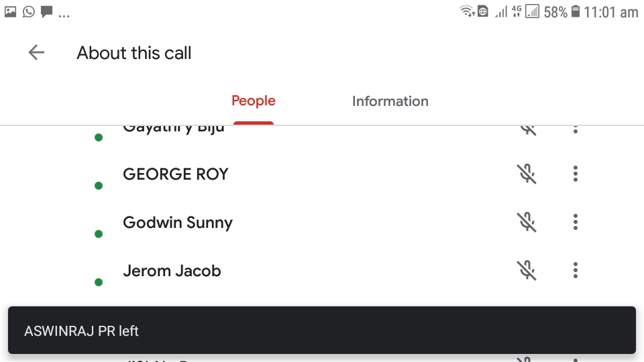The image size is (644, 362).
Task: Tap Gayathry Biju's muted microphone icon
Action: 528,129
